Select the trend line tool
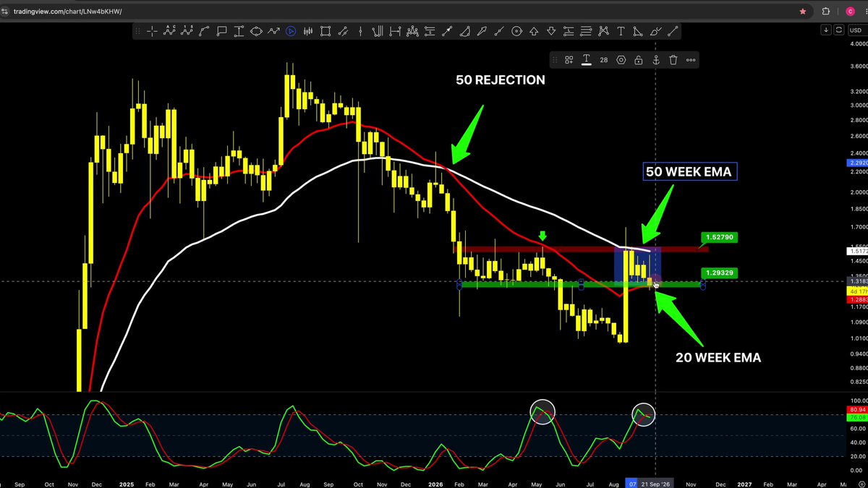 [673, 31]
